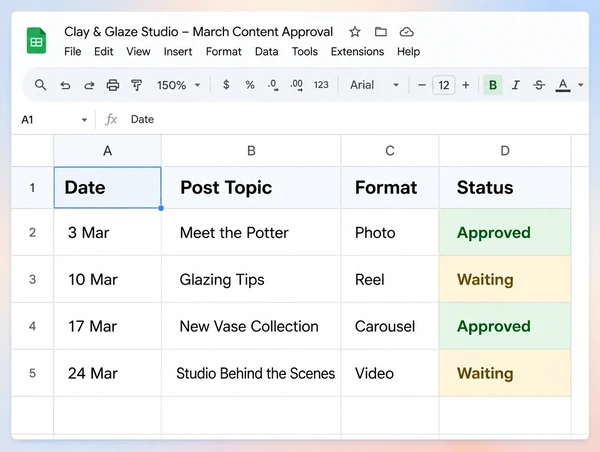Select the Format header cell
The width and height of the screenshot is (600, 452).
[390, 188]
